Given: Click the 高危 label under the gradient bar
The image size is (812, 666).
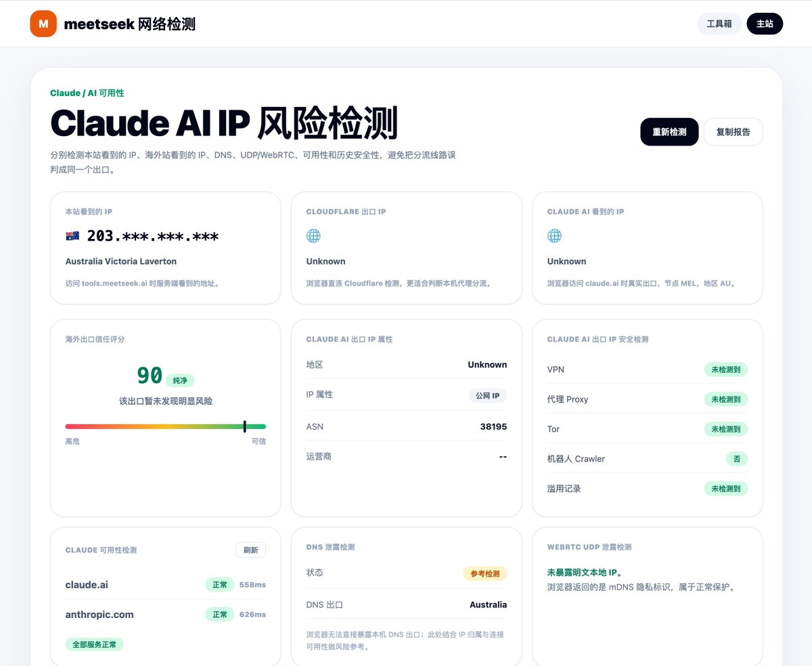Looking at the screenshot, I should pos(72,441).
